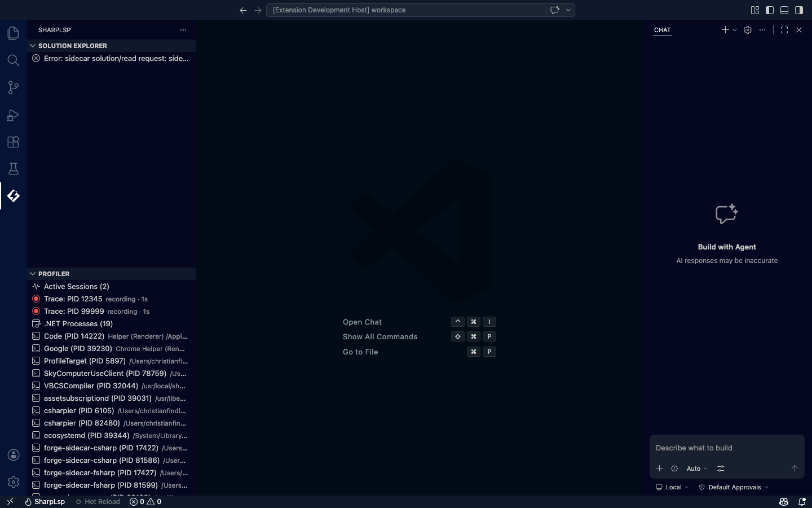Toggle Hot Reload in status bar
The width and height of the screenshot is (812, 508).
pos(98,501)
